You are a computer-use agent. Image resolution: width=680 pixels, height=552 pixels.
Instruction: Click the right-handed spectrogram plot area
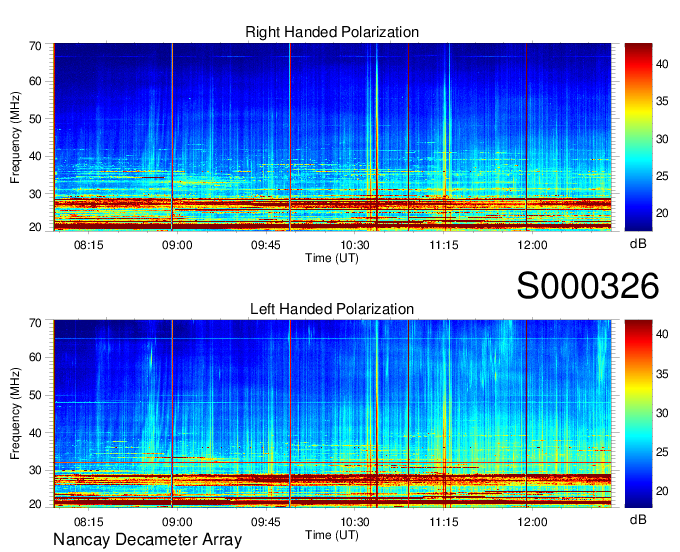click(332, 137)
